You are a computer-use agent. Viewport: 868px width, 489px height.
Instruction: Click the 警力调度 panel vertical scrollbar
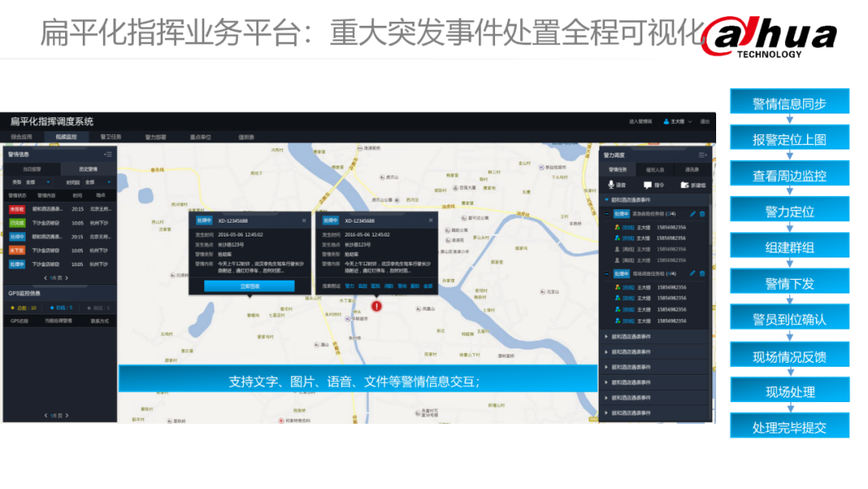point(710,224)
